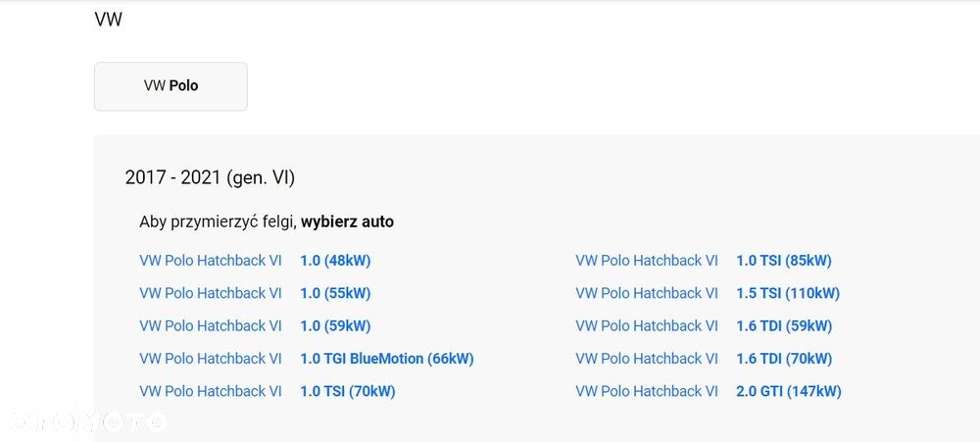
Task: Open VW Polo Hatchback VI 1.0 (59kW)
Action: tap(335, 326)
